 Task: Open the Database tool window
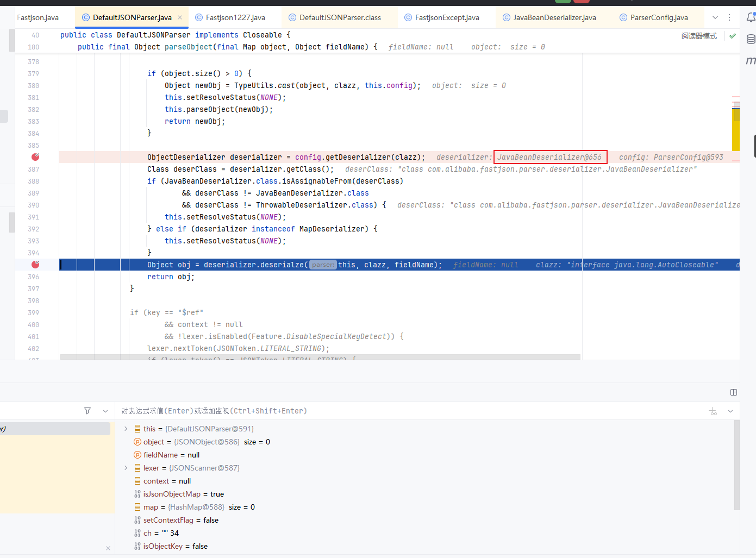(751, 39)
